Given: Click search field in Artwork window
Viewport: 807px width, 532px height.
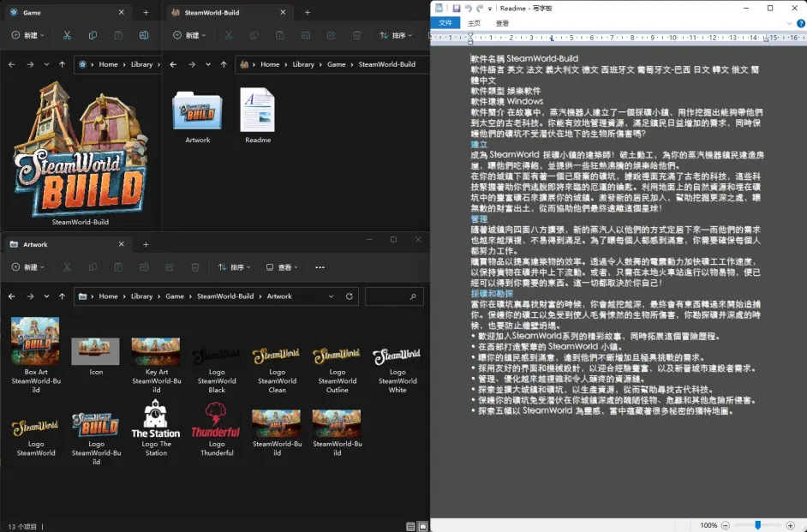Looking at the screenshot, I should point(394,296).
